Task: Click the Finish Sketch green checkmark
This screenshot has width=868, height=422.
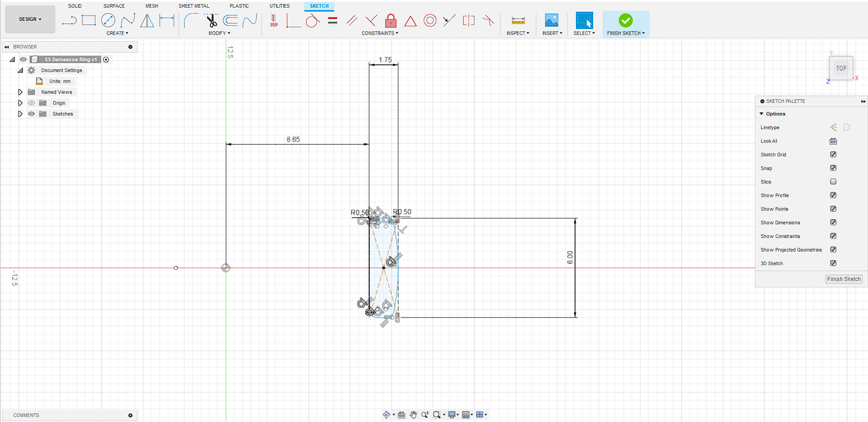Action: (x=625, y=20)
